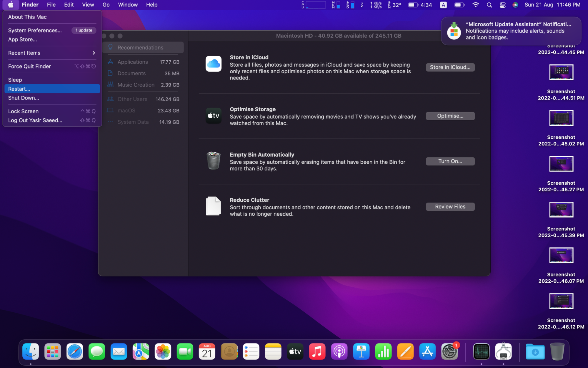The height and width of the screenshot is (368, 588).
Task: Select Restart from Apple menu
Action: pyautogui.click(x=52, y=89)
